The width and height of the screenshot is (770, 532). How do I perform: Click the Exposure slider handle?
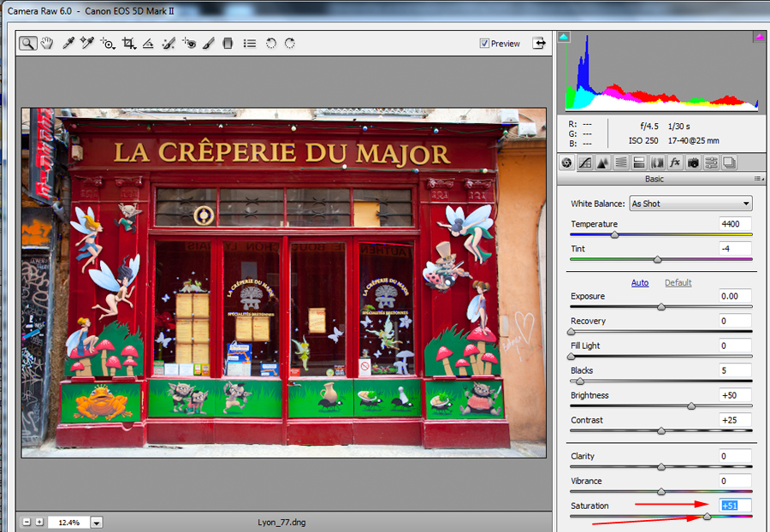(661, 307)
